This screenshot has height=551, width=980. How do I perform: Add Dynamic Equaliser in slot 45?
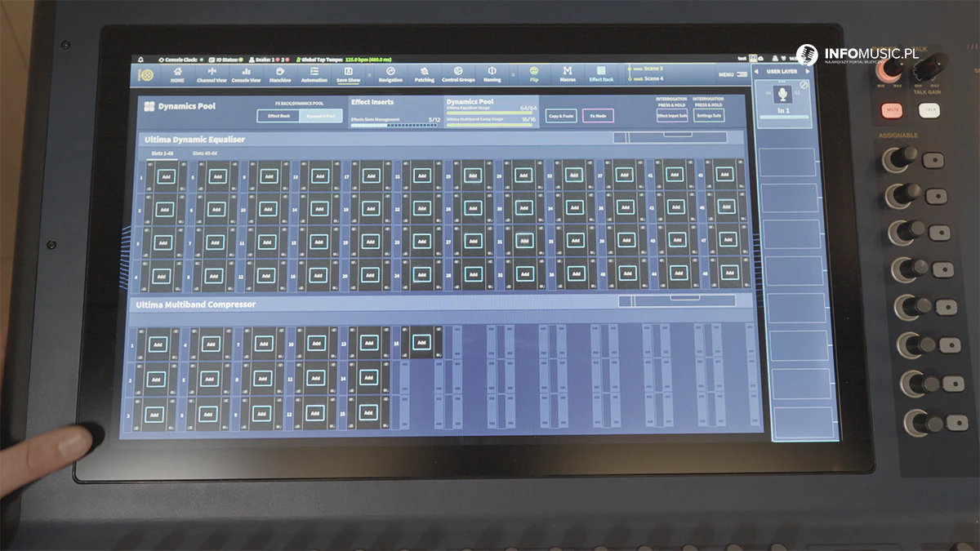tap(725, 174)
